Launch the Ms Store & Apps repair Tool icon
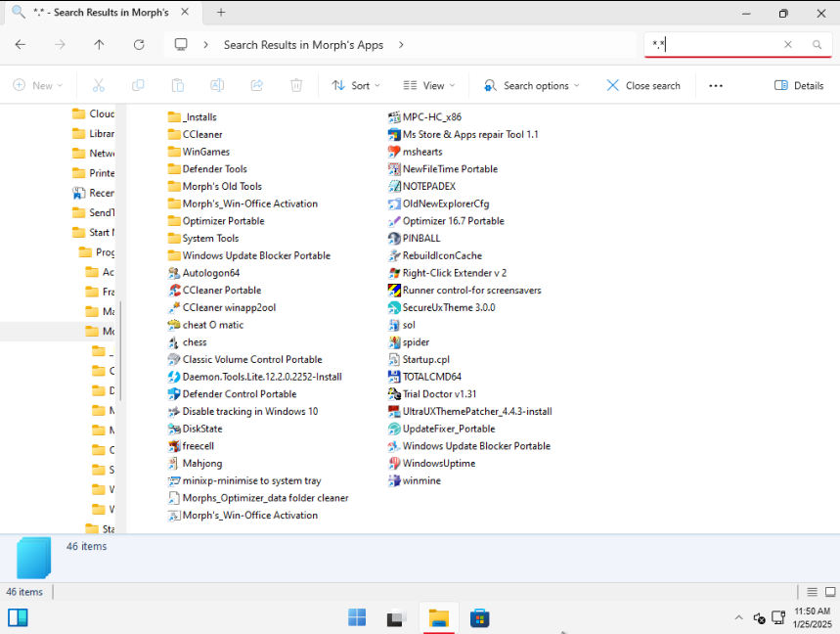 click(x=394, y=134)
